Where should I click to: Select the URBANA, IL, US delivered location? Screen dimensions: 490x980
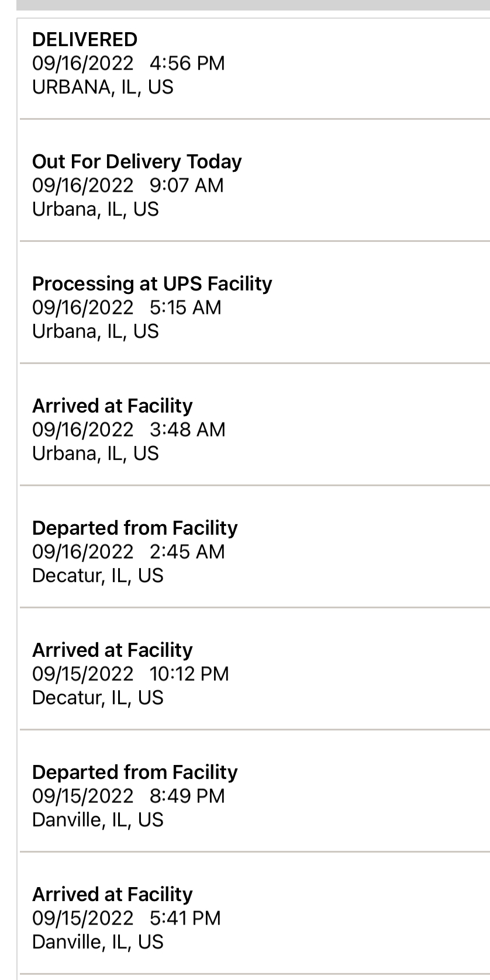103,87
